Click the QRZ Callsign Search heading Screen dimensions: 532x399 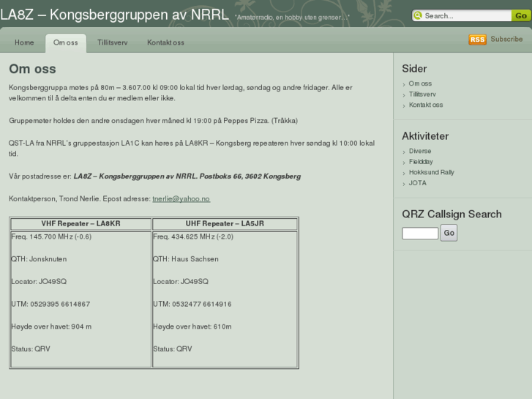[452, 215]
